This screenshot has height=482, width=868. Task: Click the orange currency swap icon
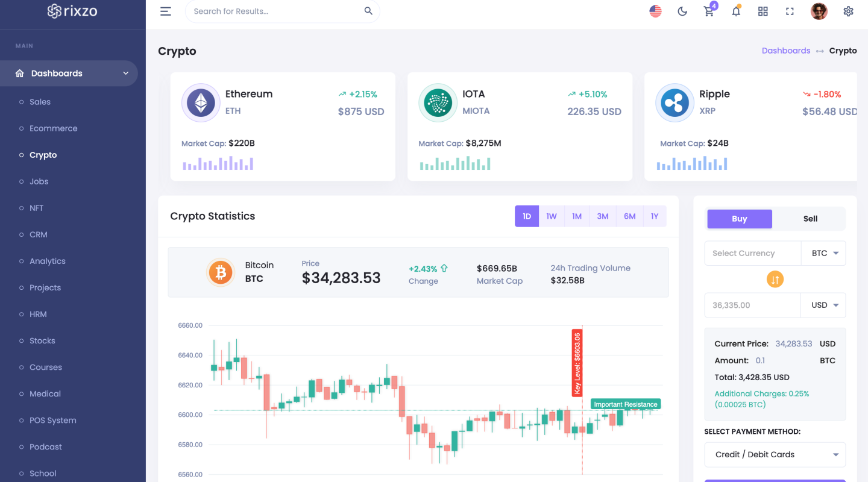click(x=775, y=280)
